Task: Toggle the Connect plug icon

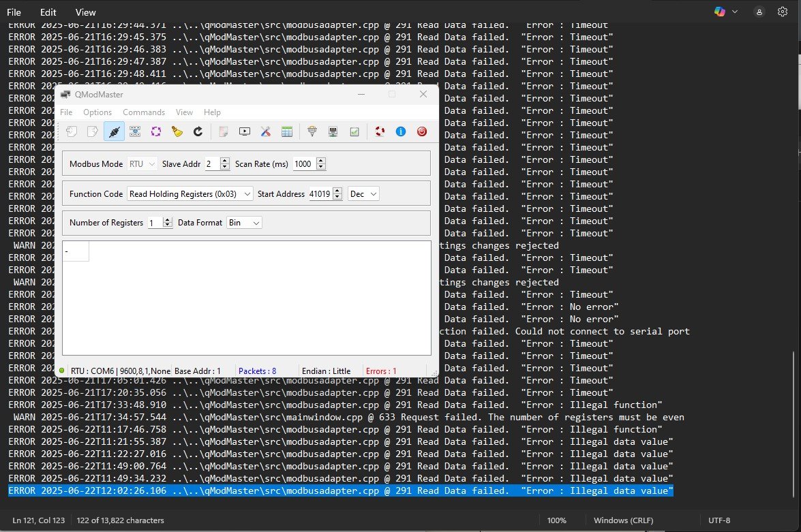Action: tap(114, 131)
